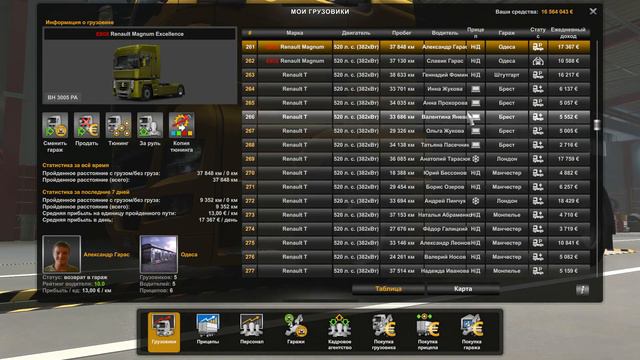Sort by the Пробег column header
The width and height of the screenshot is (640, 360).
pyautogui.click(x=402, y=33)
